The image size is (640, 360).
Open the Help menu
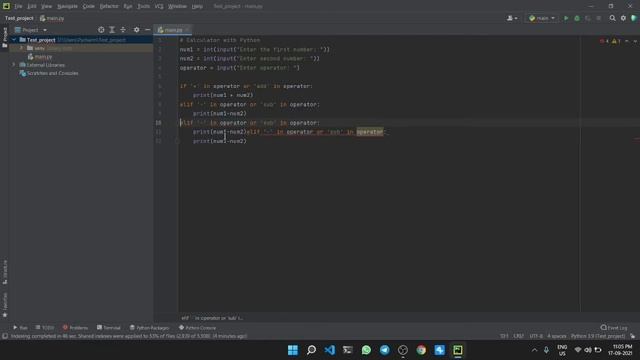[197, 6]
